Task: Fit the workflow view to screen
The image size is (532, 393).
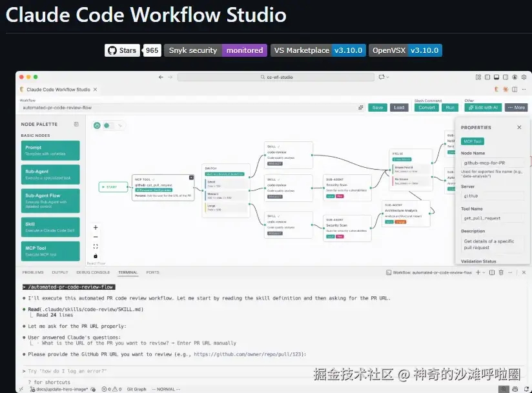Action: (96, 247)
